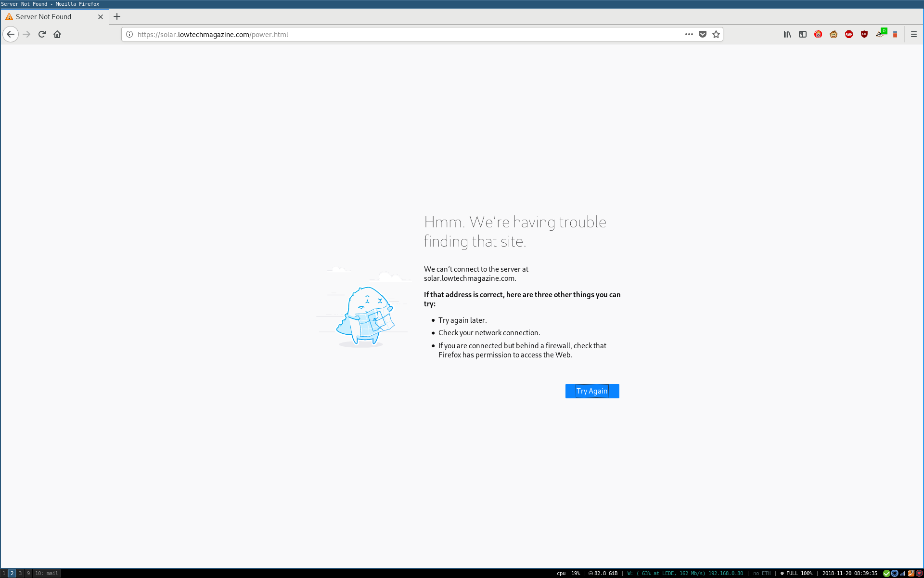Select the Server Not Found tab
The image size is (924, 578).
[x=48, y=16]
